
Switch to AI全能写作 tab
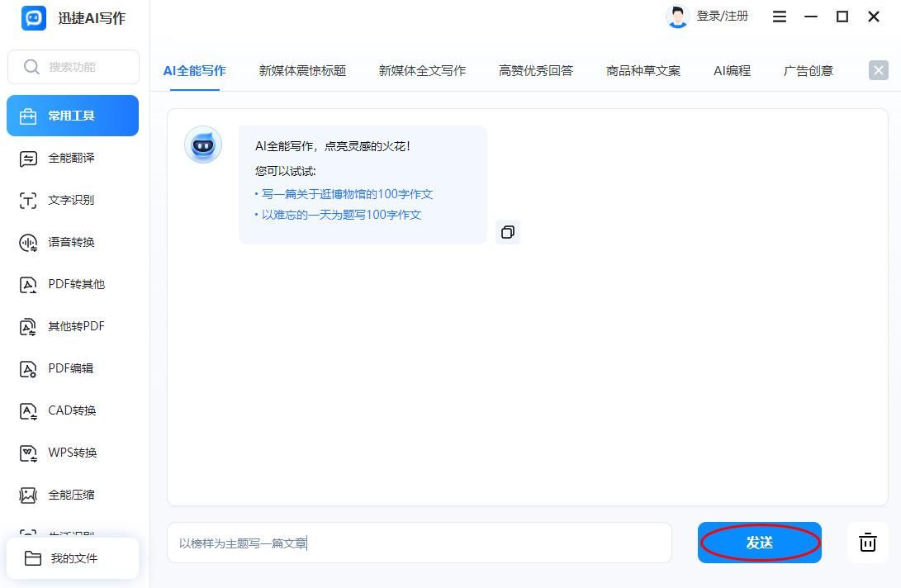tap(195, 71)
